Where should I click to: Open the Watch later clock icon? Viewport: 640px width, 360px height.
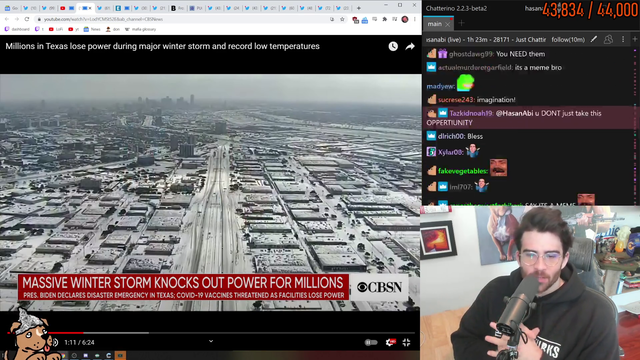tap(393, 47)
